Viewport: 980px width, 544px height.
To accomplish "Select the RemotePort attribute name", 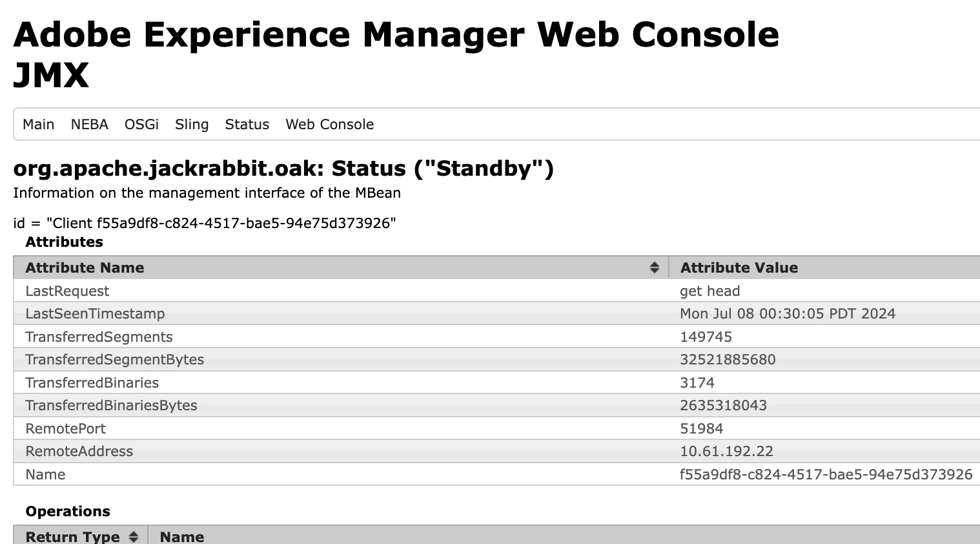I will click(x=65, y=428).
